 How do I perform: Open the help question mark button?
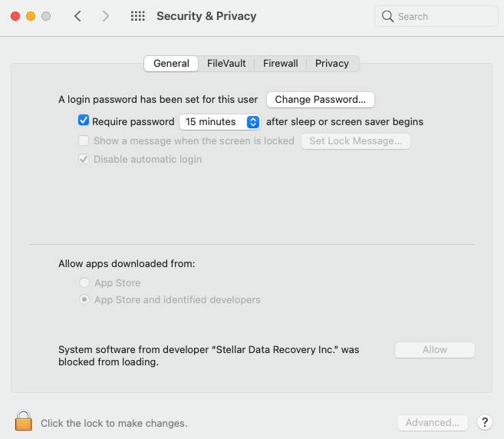coord(484,422)
